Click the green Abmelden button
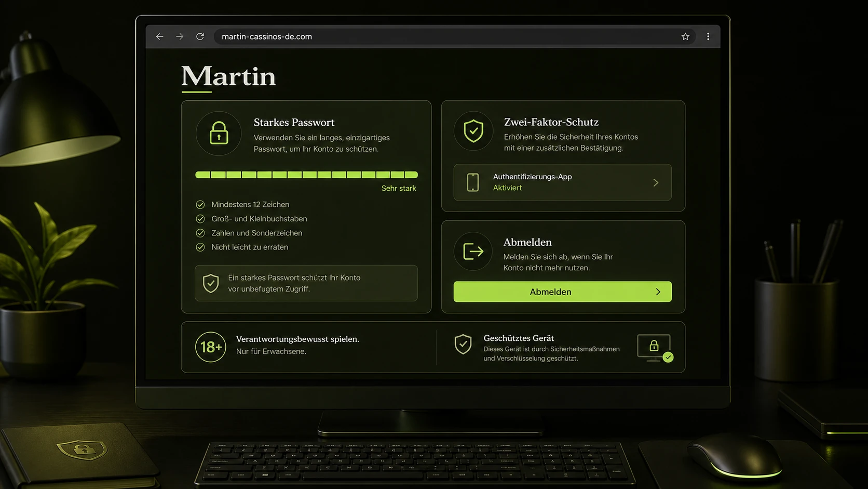This screenshot has width=868, height=489. coord(562,292)
